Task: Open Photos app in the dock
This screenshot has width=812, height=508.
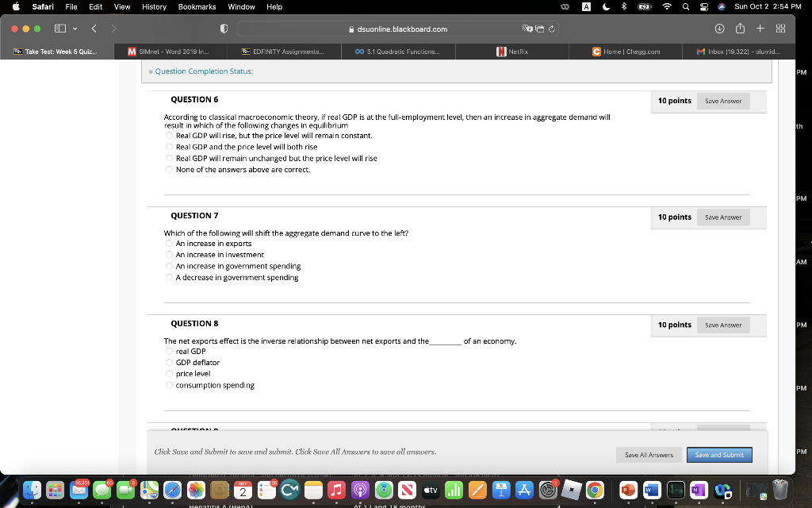Action: coord(196,489)
